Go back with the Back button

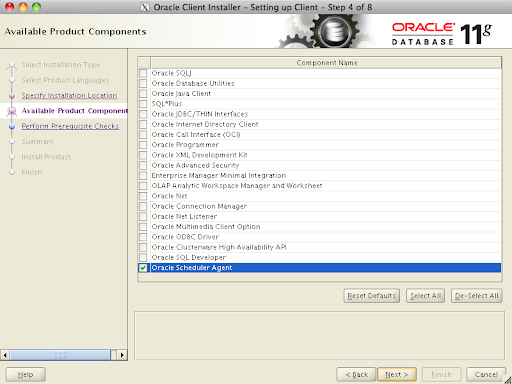(356, 375)
